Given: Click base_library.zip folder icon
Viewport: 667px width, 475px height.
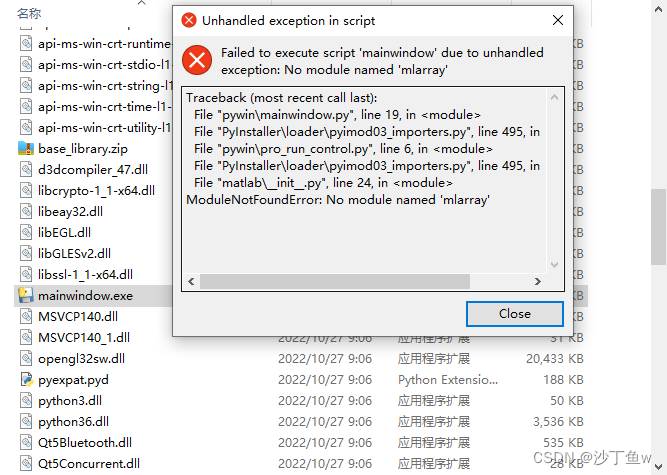Looking at the screenshot, I should [25, 148].
